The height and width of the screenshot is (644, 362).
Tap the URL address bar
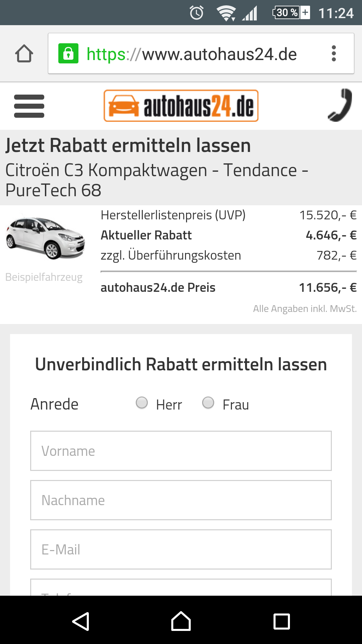[201, 53]
